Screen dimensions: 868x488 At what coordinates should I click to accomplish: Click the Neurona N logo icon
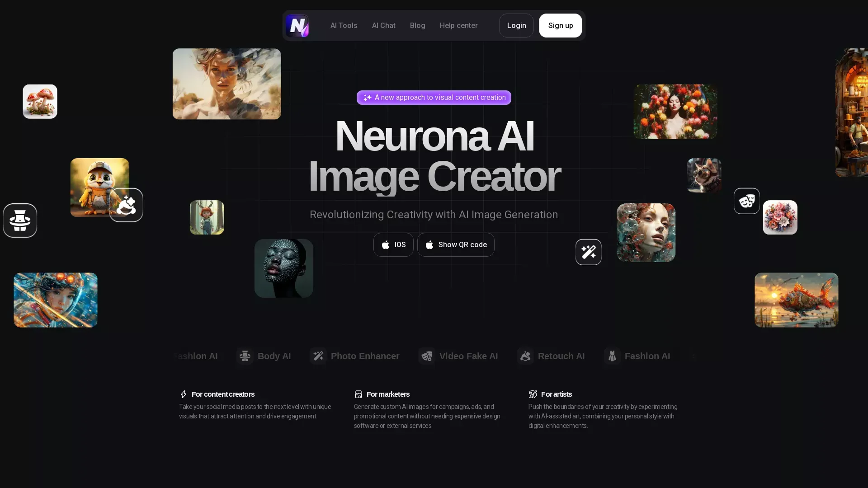tap(297, 26)
